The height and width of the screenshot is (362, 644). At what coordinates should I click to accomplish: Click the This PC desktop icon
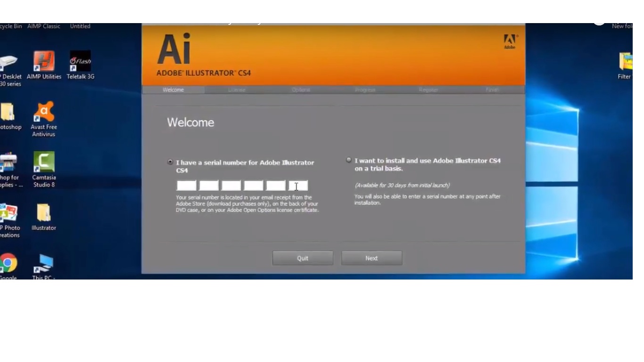(x=44, y=265)
